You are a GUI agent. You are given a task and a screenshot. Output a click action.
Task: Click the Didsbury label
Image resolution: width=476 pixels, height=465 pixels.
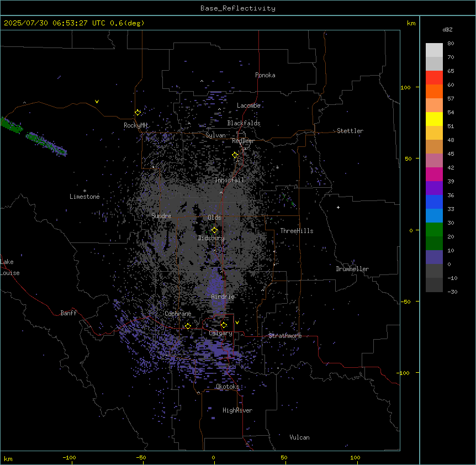click(211, 238)
